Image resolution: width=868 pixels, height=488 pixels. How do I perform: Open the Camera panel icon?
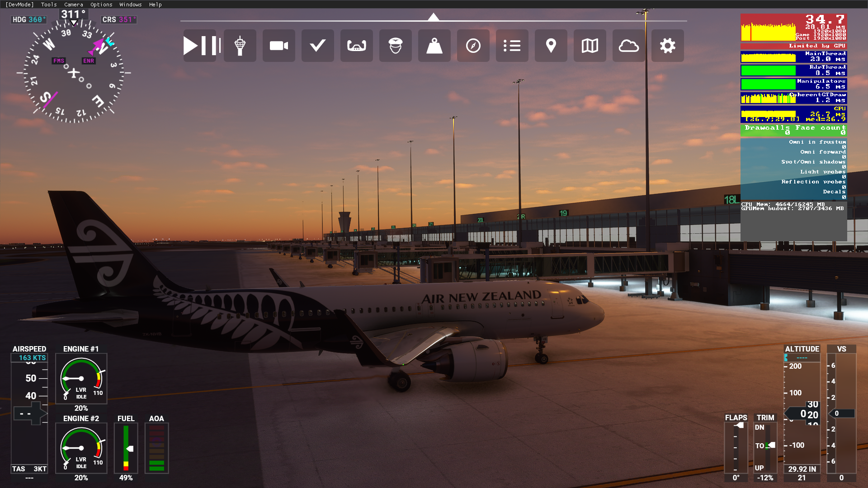tap(279, 46)
